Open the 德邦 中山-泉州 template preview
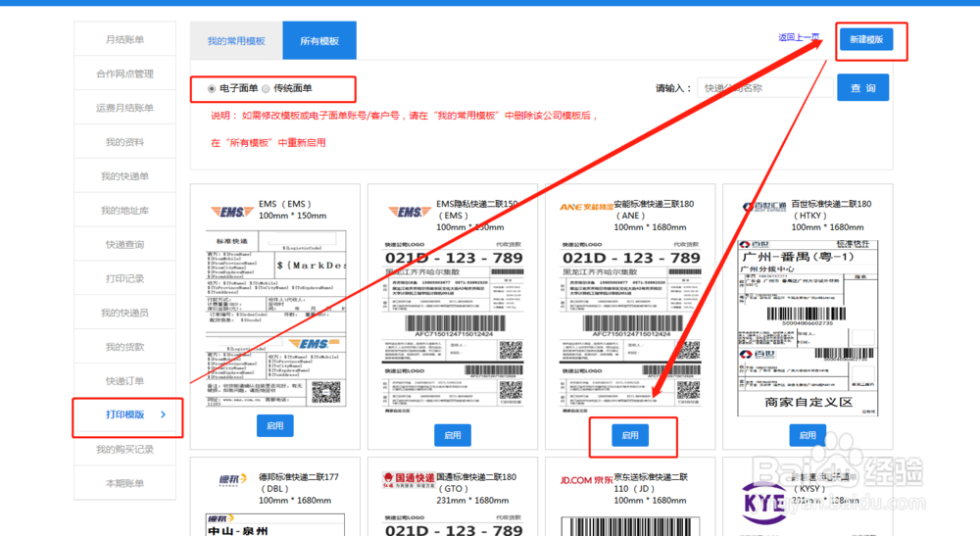This screenshot has height=536, width=980. coord(275,525)
